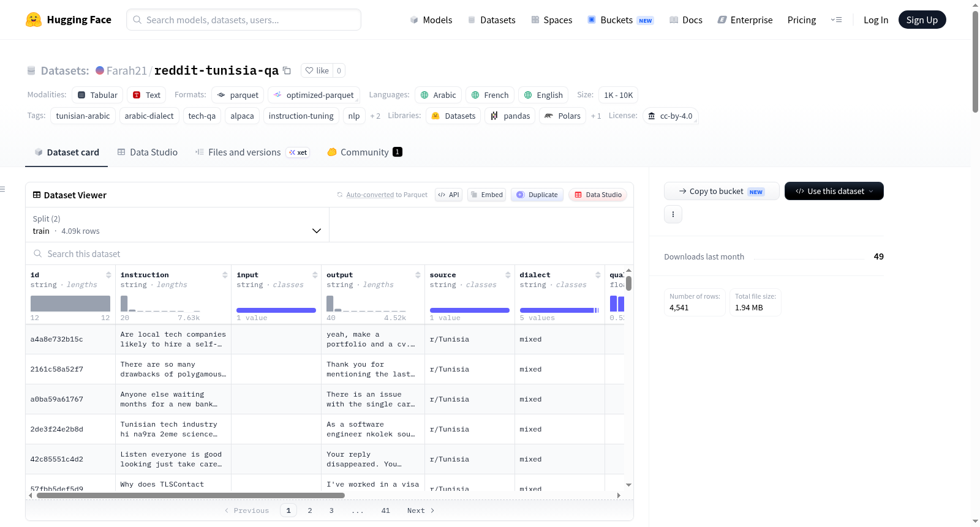Copy dataset name with the copy icon
Screen dimensions: 980x527
[287, 70]
